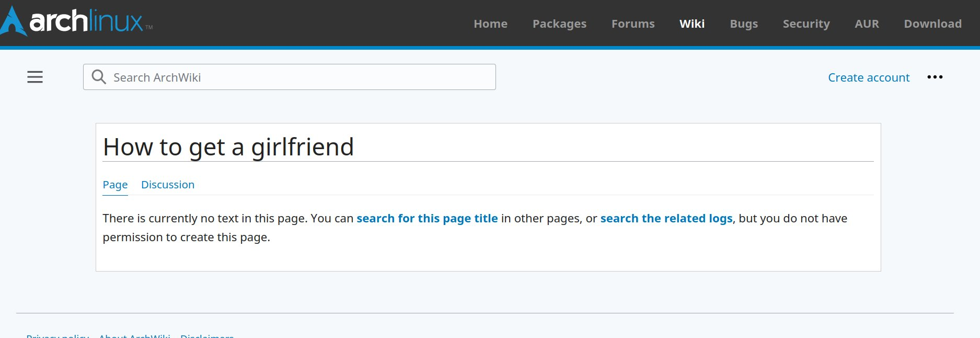Open Packages from the navigation bar
980x338 pixels.
coord(559,24)
